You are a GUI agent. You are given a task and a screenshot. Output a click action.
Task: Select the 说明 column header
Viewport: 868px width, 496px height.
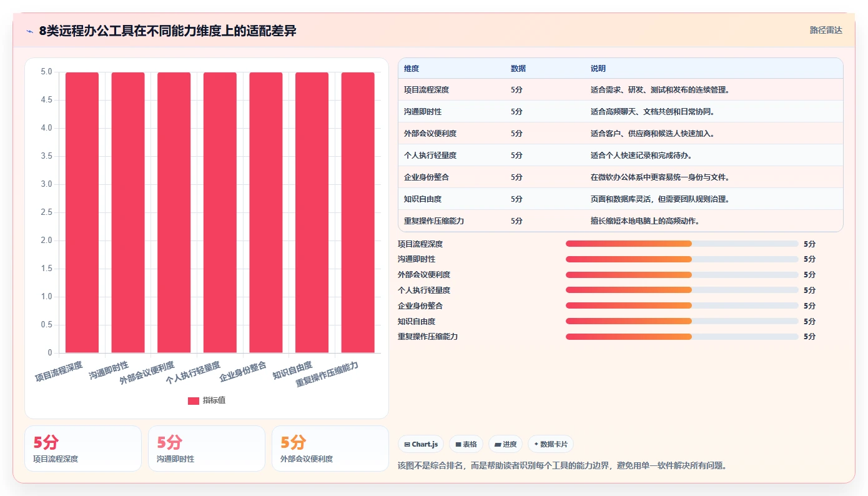click(598, 69)
